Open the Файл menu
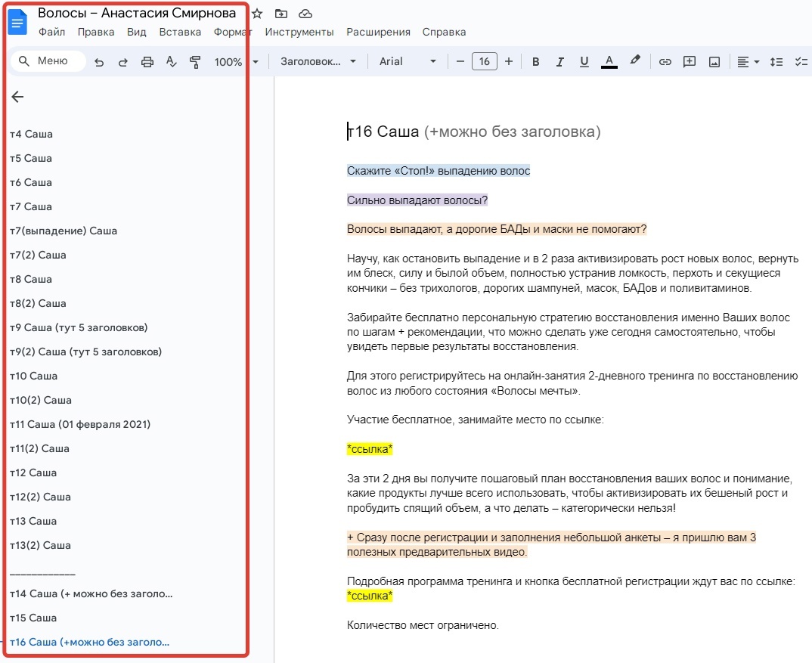 [51, 32]
